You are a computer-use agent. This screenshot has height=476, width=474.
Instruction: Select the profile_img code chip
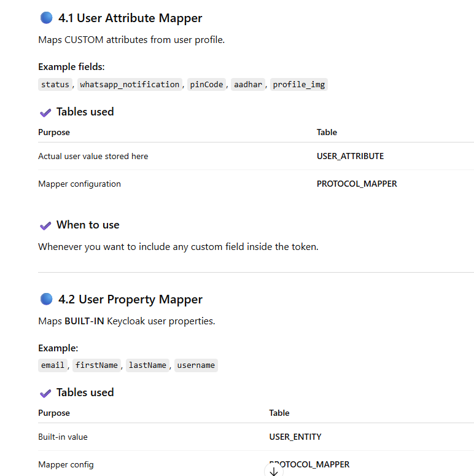[x=299, y=85]
